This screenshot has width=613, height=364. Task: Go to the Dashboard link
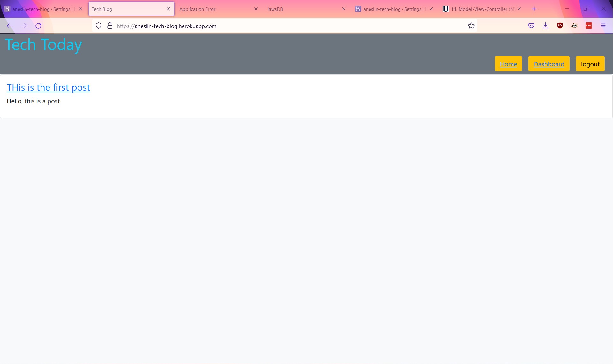[549, 64]
